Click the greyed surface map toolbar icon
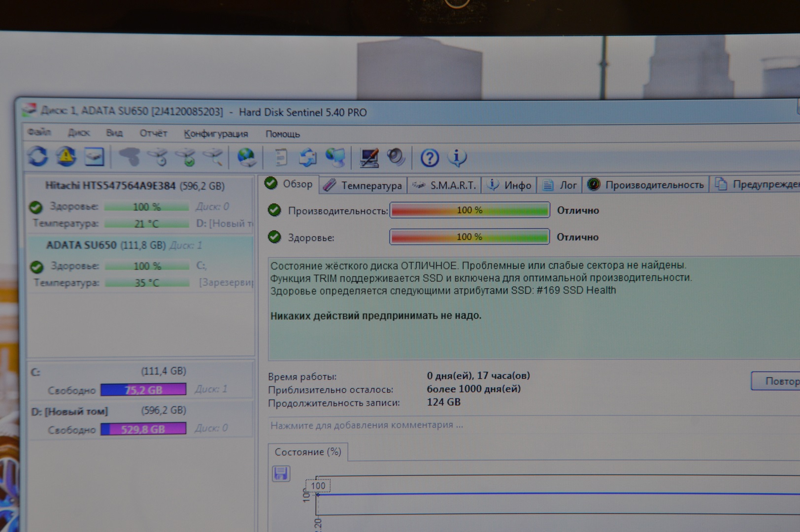The width and height of the screenshot is (800, 532). [130, 157]
